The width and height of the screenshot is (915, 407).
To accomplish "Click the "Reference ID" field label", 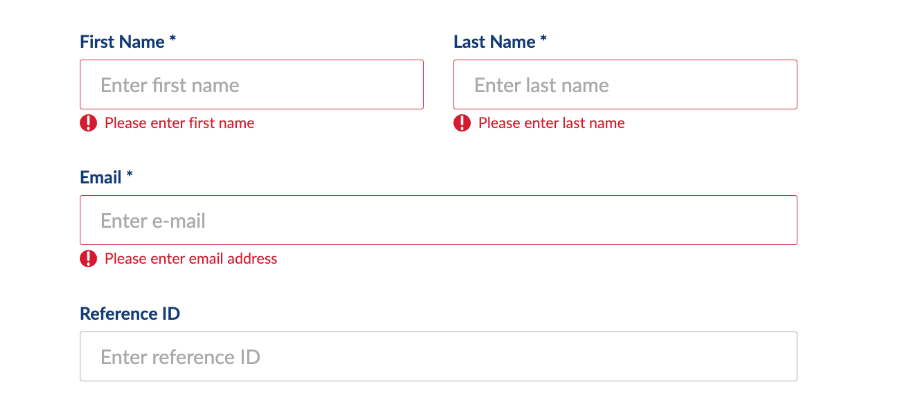I will click(130, 314).
